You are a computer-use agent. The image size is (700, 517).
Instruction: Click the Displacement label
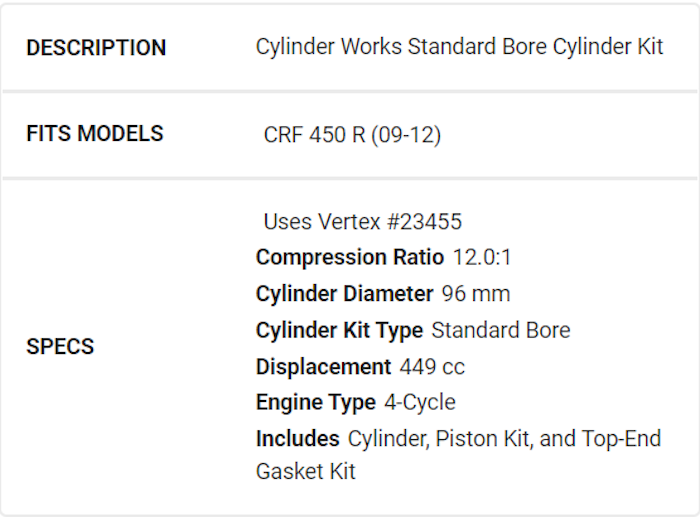(323, 367)
